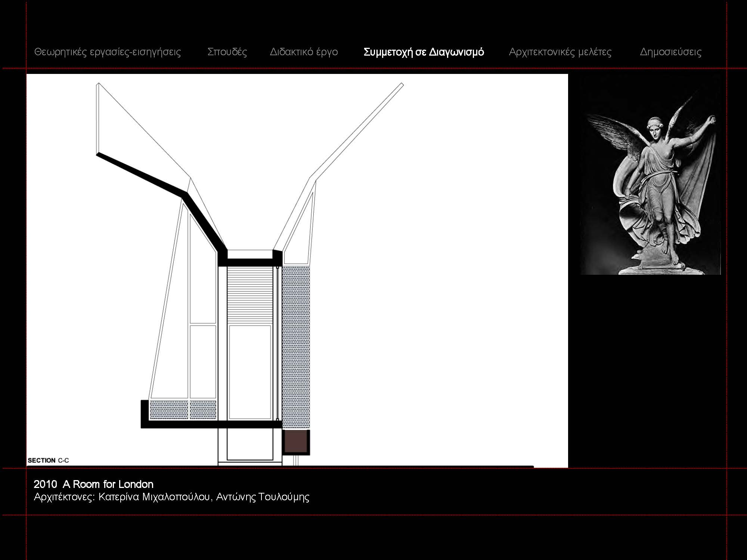Open the Αρχιτεκτονικές μελέτες page
Screen dimensions: 747x560
click(560, 52)
